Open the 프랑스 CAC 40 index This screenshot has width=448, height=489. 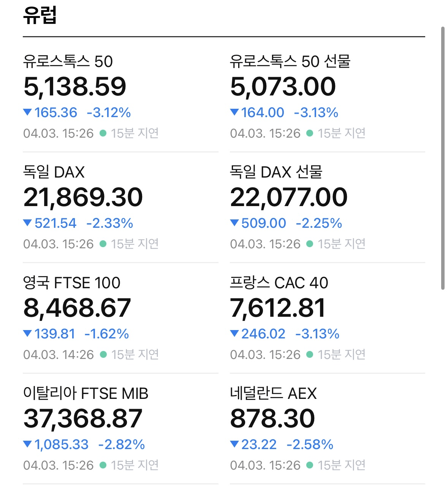click(279, 283)
